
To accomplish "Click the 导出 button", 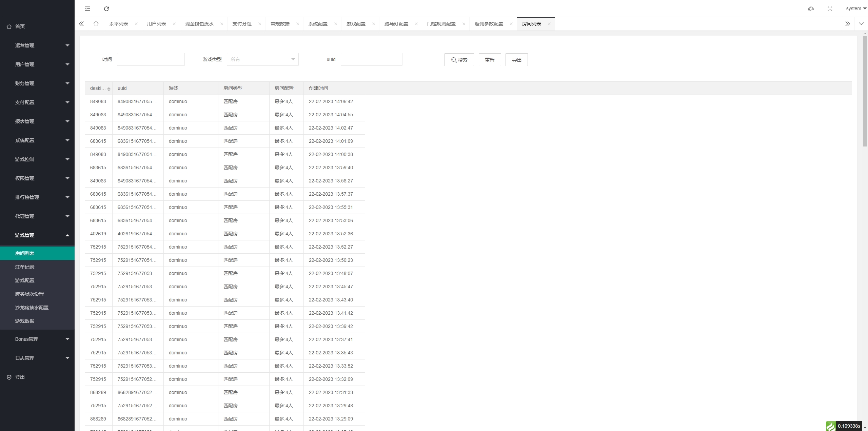I will tap(516, 60).
